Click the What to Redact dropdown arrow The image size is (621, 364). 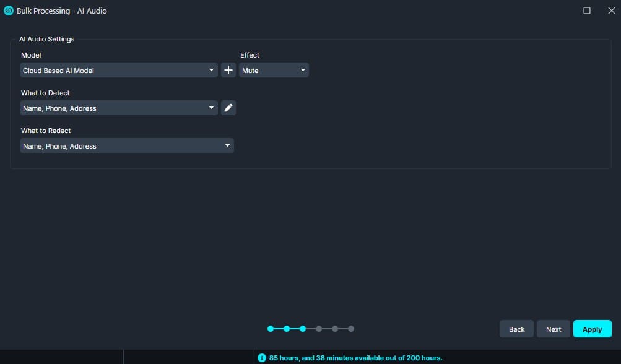[x=228, y=145]
